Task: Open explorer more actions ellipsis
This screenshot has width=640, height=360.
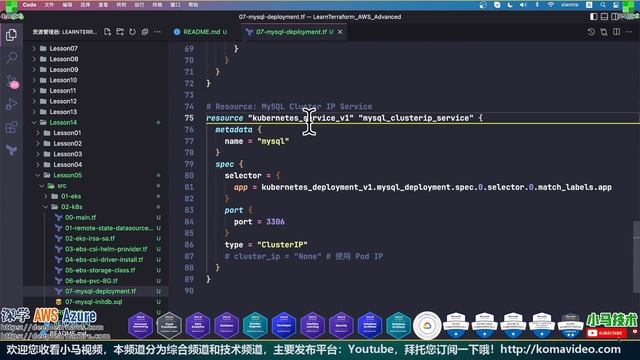Action: tap(158, 32)
